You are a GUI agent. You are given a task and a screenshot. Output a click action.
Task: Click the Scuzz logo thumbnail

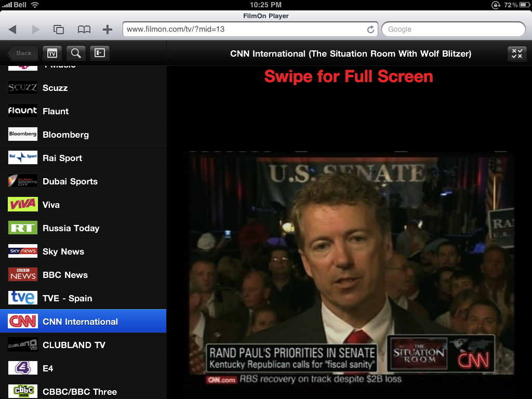pyautogui.click(x=23, y=87)
